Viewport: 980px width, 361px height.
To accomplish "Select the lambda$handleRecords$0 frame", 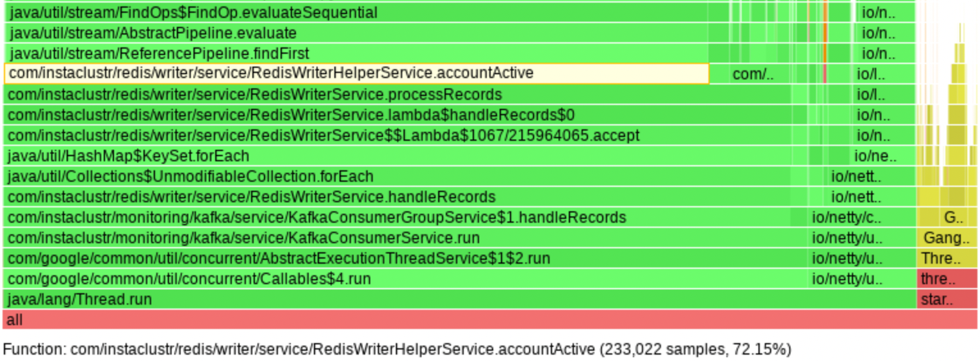I will click(x=427, y=115).
